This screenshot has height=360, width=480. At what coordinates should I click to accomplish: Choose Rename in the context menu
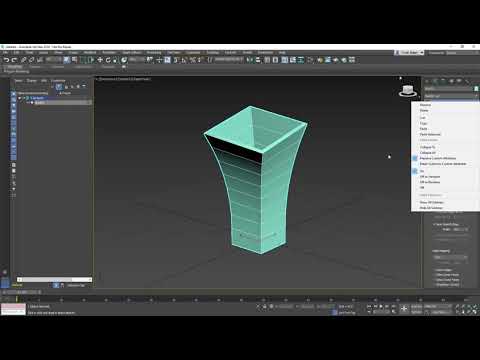[425, 105]
